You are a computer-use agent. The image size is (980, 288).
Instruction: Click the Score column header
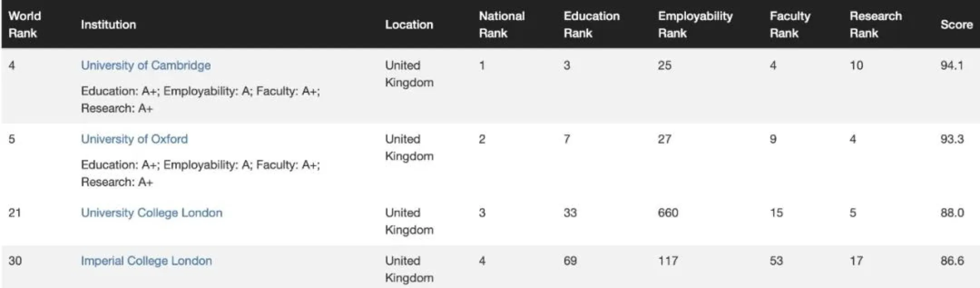tap(956, 25)
